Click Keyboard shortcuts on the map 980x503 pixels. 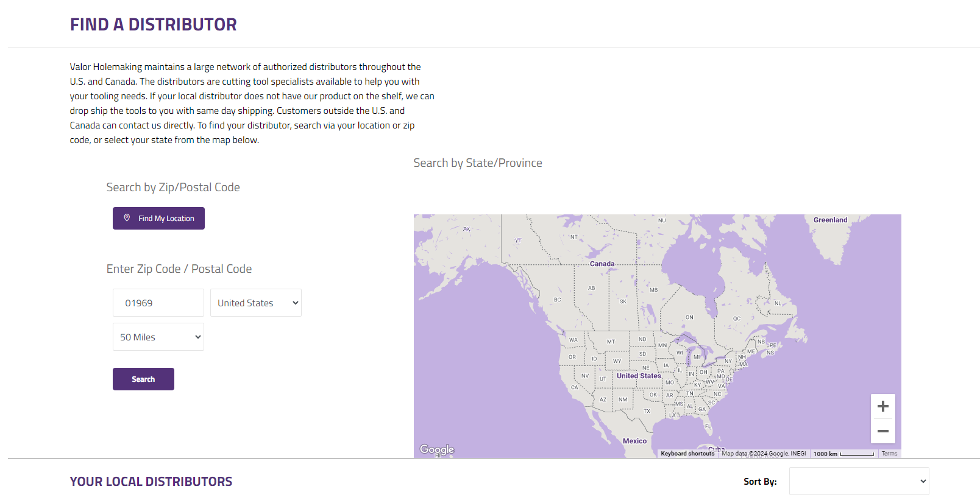coord(687,454)
